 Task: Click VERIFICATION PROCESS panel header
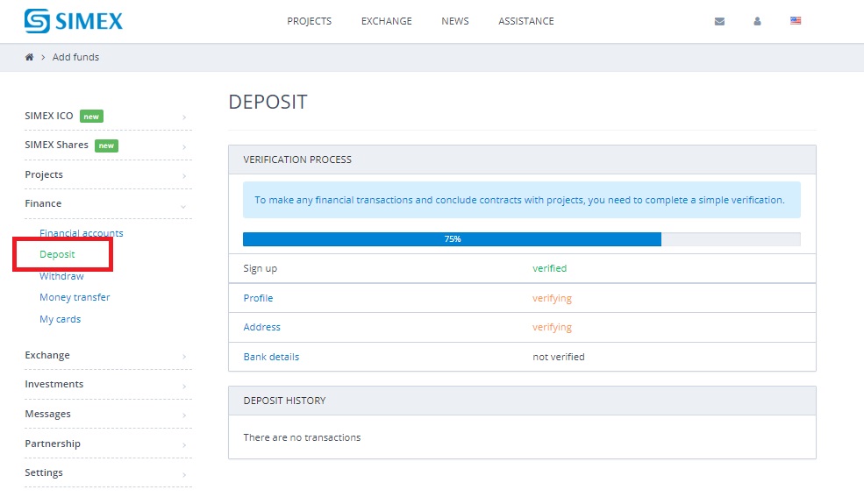[522, 160]
